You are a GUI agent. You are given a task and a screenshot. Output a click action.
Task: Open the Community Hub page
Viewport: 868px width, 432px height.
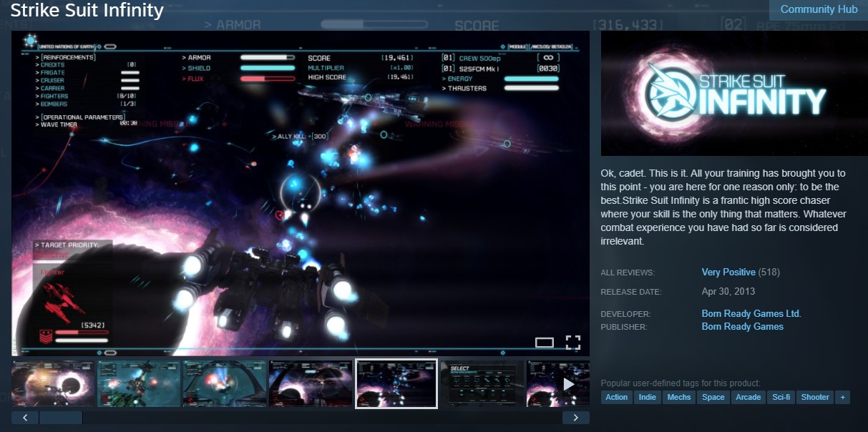[819, 9]
